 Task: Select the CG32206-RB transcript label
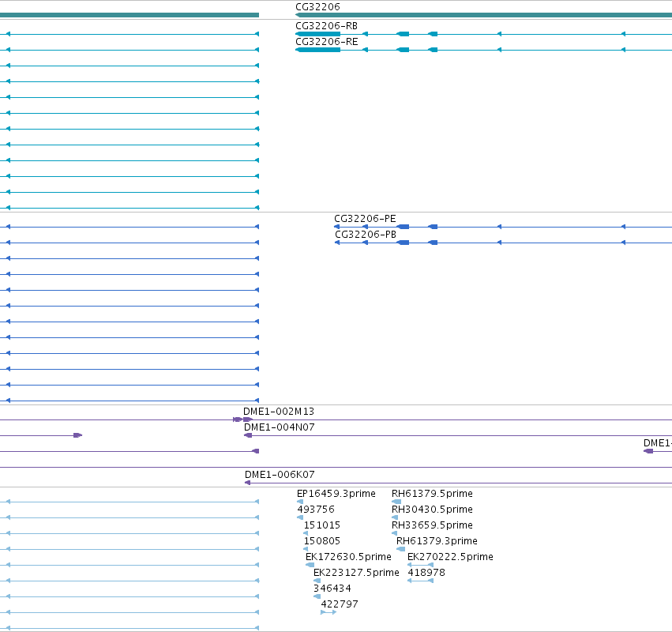[x=326, y=26]
